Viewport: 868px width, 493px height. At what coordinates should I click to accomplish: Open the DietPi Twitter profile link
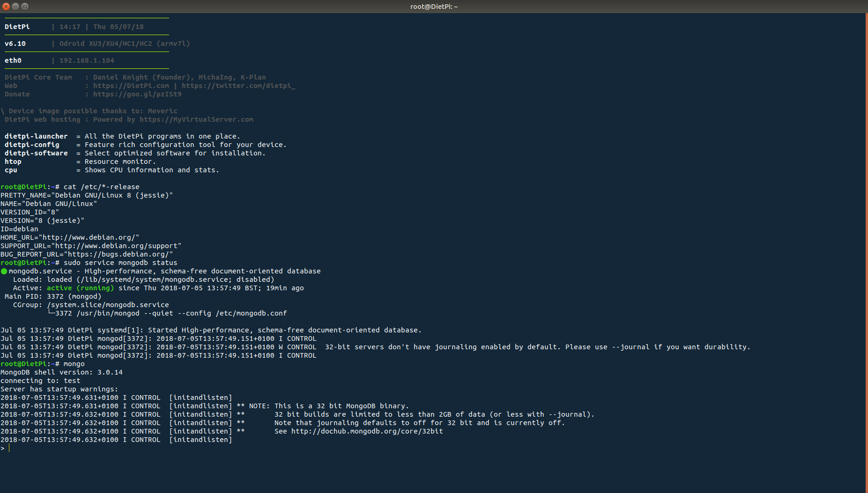(239, 86)
